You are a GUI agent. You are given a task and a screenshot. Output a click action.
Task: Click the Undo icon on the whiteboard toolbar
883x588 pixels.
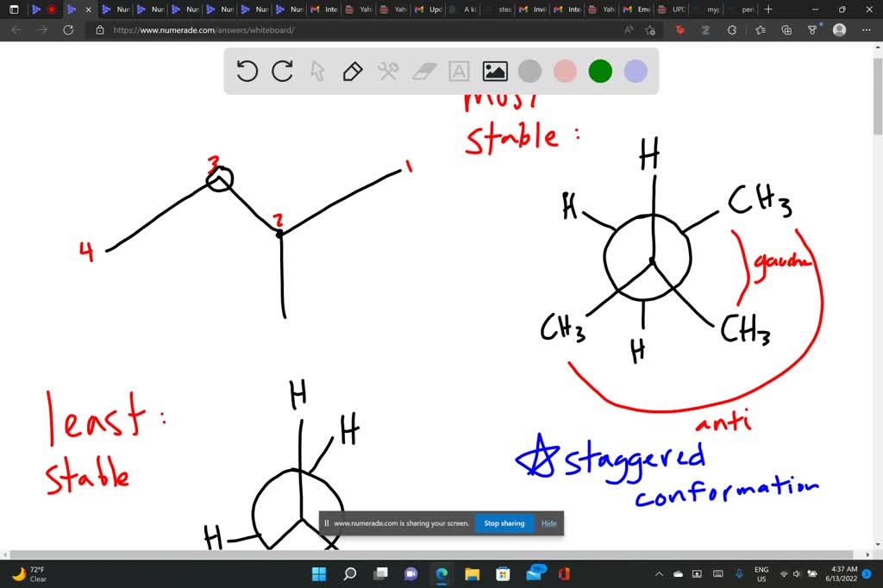point(247,72)
